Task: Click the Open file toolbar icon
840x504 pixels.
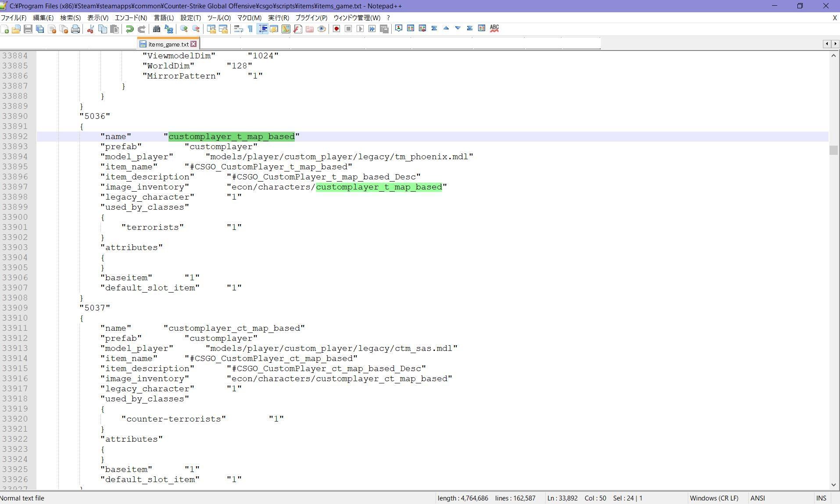Action: coord(16,29)
